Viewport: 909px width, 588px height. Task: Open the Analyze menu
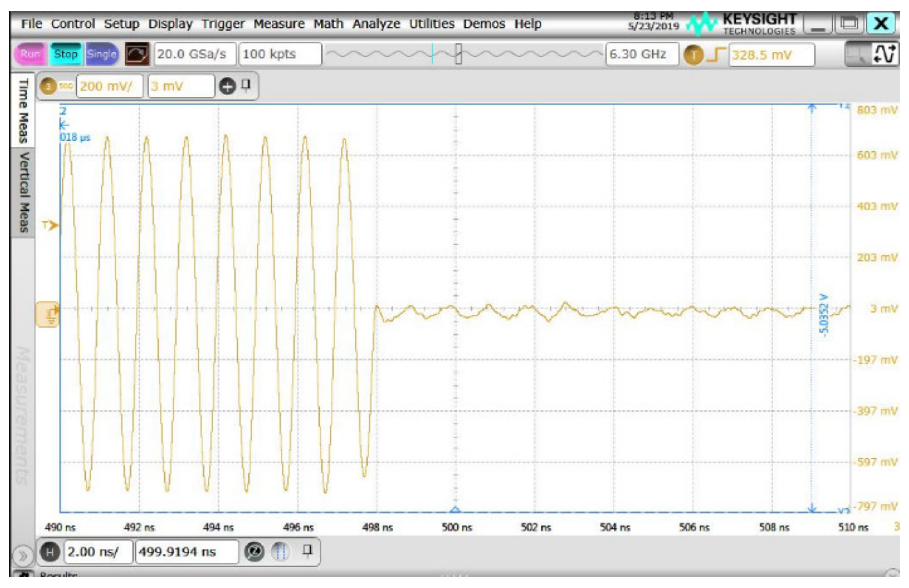[377, 24]
